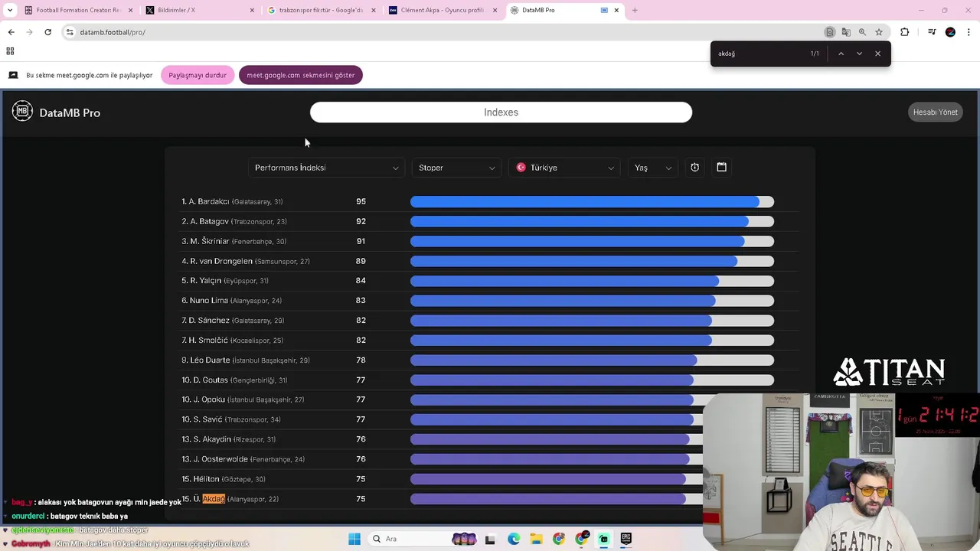Click the Chrome profile avatar
This screenshot has height=551, width=980.
point(950,32)
